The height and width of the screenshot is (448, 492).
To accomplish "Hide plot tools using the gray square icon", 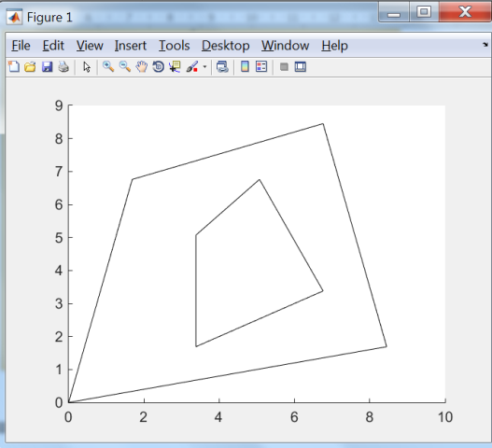I will pyautogui.click(x=284, y=67).
